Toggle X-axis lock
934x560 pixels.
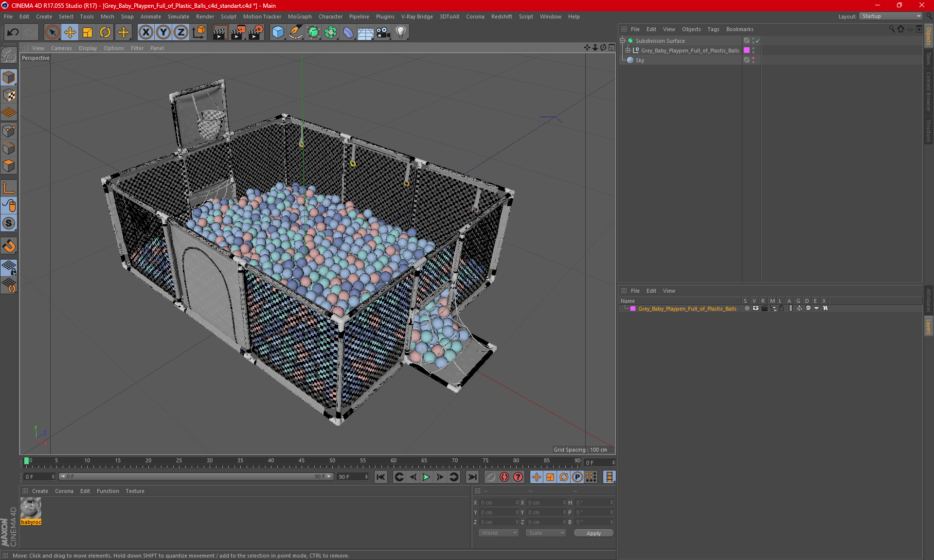tap(145, 33)
